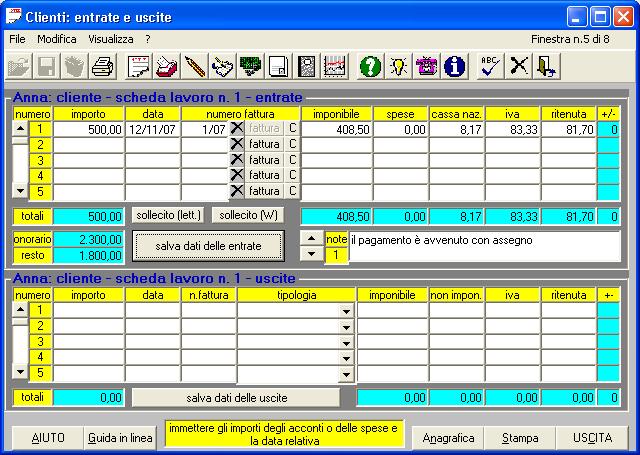Image resolution: width=640 pixels, height=455 pixels.
Task: Click the exit door icon in the toolbar
Action: point(547,67)
